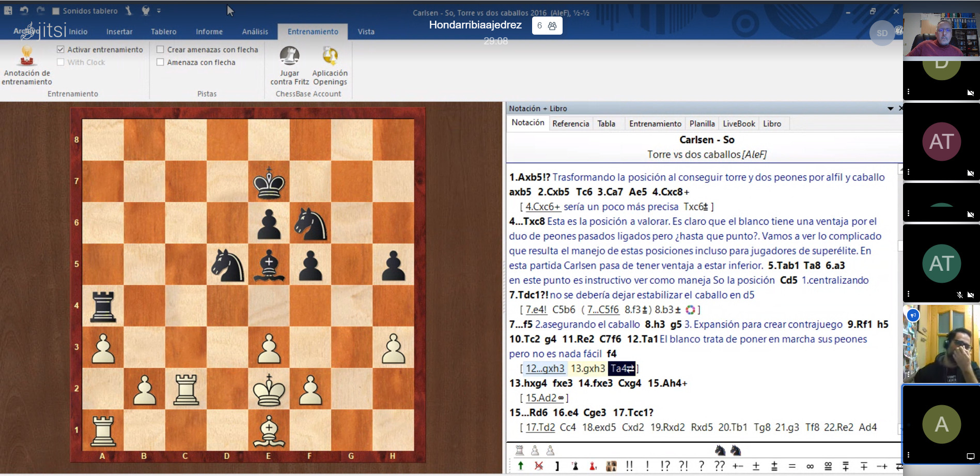The image size is (980, 476).
Task: Click the participants count button
Action: (547, 26)
